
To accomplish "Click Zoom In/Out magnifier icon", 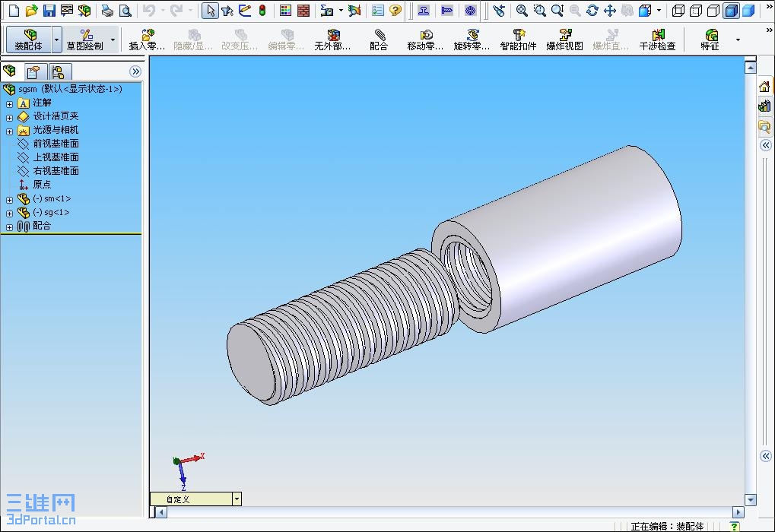I will (557, 11).
